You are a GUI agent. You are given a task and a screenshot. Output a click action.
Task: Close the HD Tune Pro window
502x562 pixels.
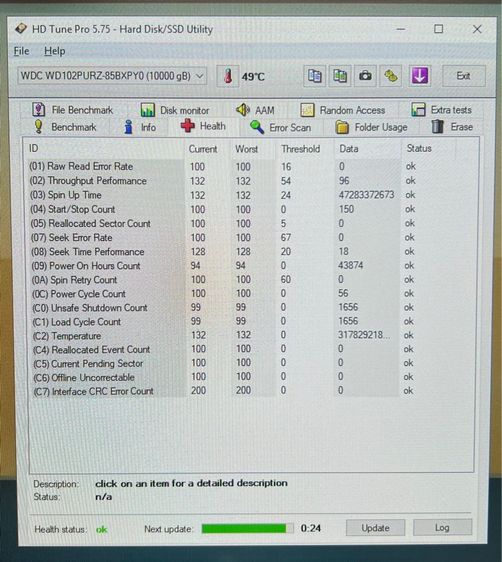click(x=477, y=29)
